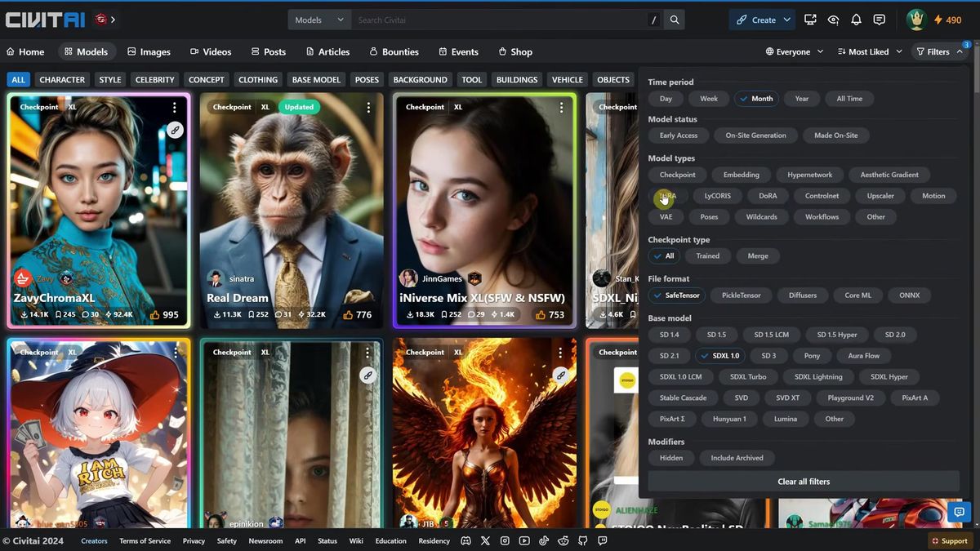Viewport: 980px width, 551px height.
Task: Open the TikTok footer icon
Action: (544, 540)
